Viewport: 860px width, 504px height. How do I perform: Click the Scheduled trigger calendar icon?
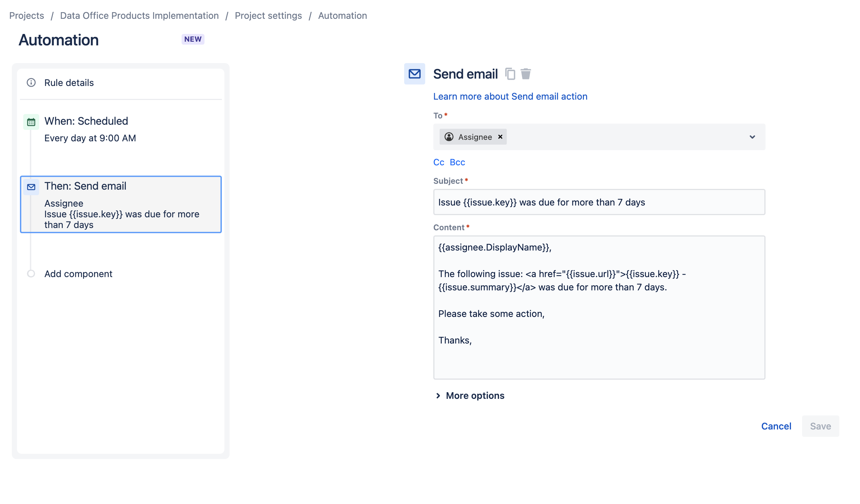[31, 122]
